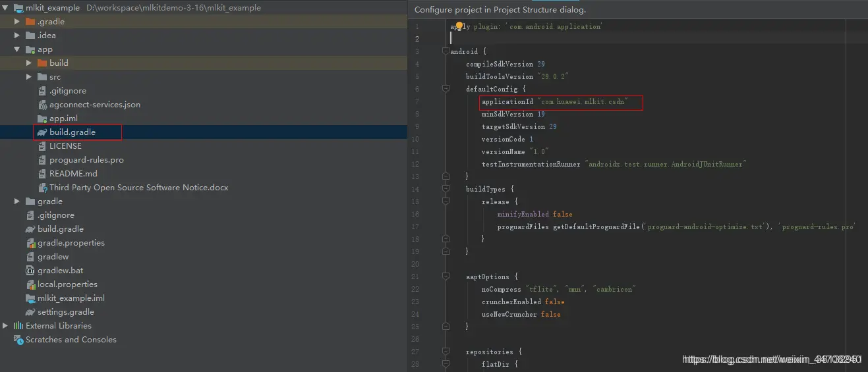Click the src folder icon
The height and width of the screenshot is (372, 868).
point(42,77)
